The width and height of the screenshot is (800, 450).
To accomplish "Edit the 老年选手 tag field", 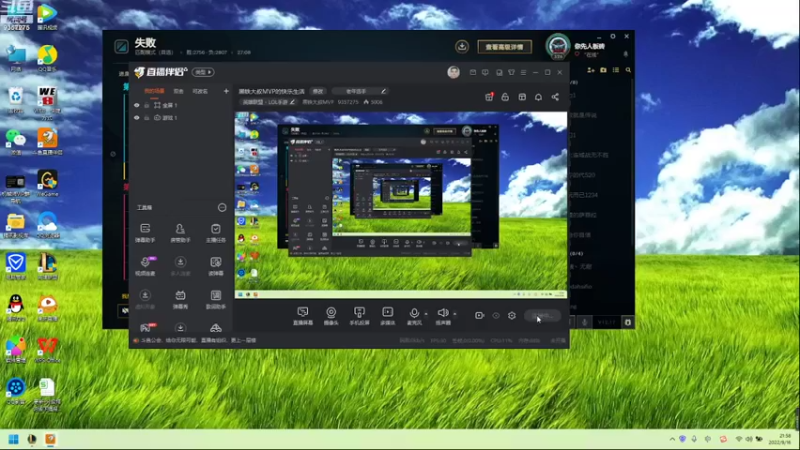I will [x=360, y=91].
